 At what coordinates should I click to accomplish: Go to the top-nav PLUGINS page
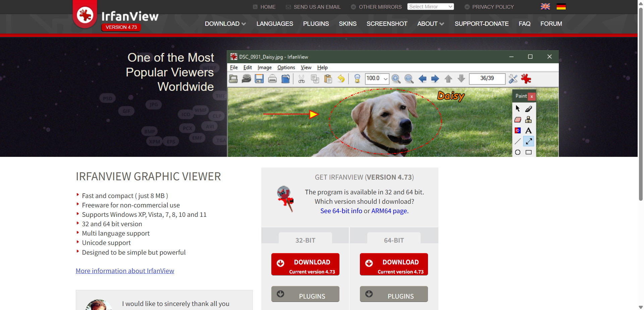[x=316, y=24]
